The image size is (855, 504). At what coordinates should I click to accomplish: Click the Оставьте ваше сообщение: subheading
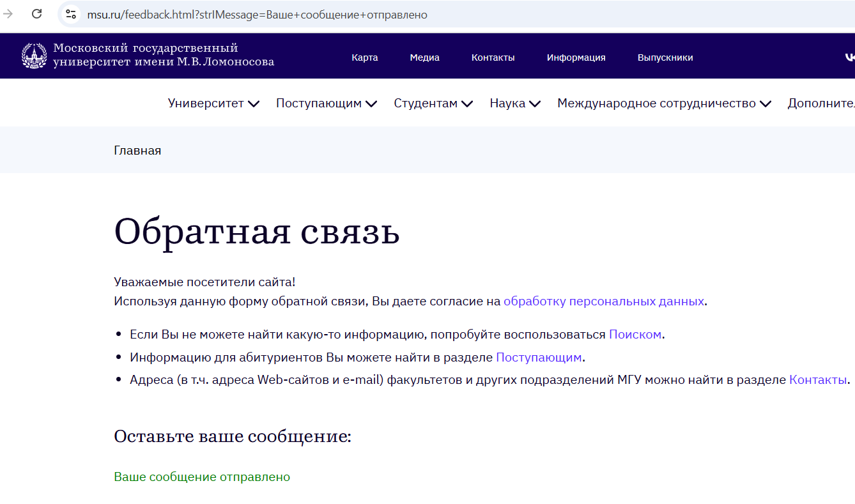(233, 437)
